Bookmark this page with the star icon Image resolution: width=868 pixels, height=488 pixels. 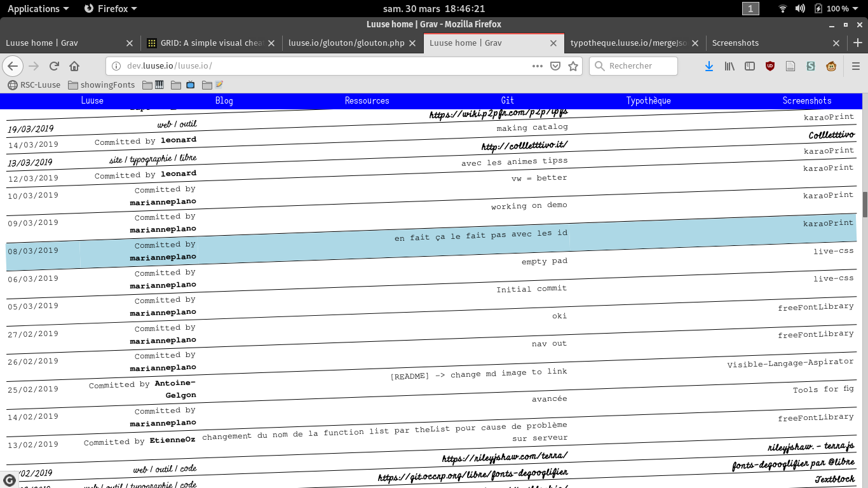(573, 66)
